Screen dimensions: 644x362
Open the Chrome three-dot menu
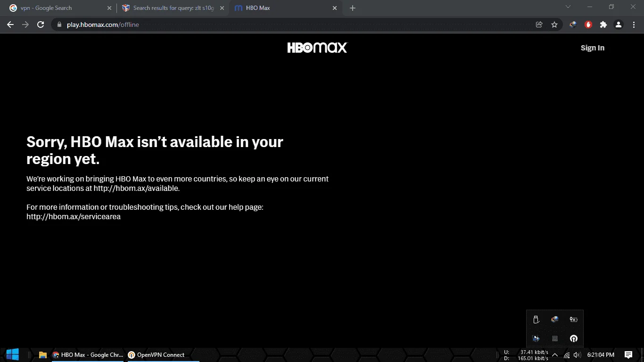[x=633, y=25]
